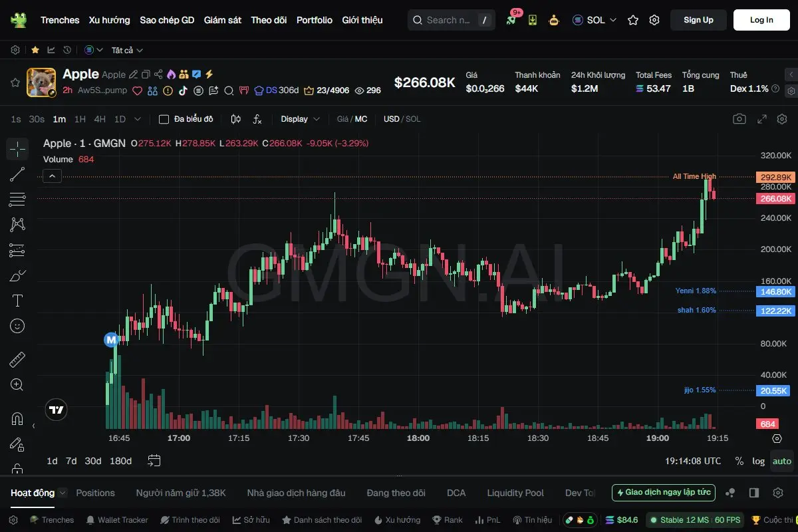Click the GMGN frog logo
The image size is (798, 532).
coord(19,20)
